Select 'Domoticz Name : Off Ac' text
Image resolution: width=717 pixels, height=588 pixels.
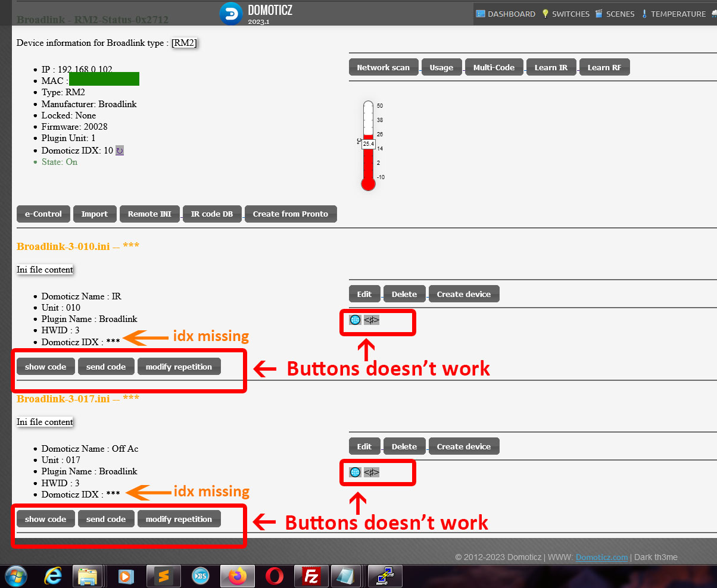point(90,448)
